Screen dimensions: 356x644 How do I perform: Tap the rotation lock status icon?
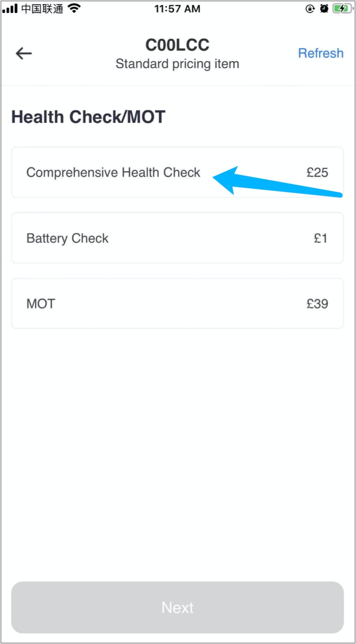(310, 9)
